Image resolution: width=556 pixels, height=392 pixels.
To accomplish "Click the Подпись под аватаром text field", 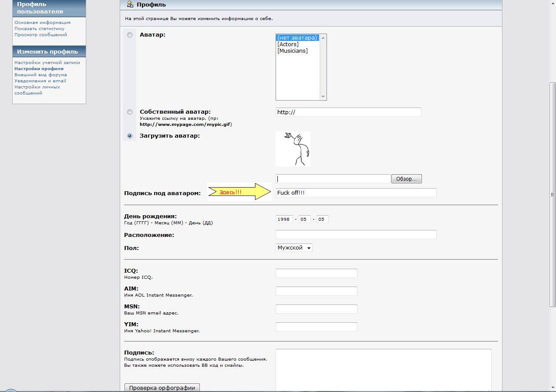I will (x=356, y=193).
